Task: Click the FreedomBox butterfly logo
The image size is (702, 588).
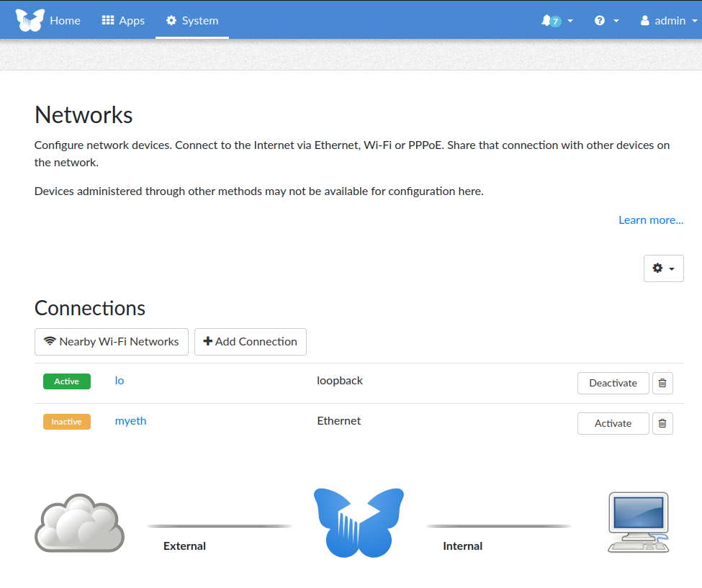Action: [30, 19]
